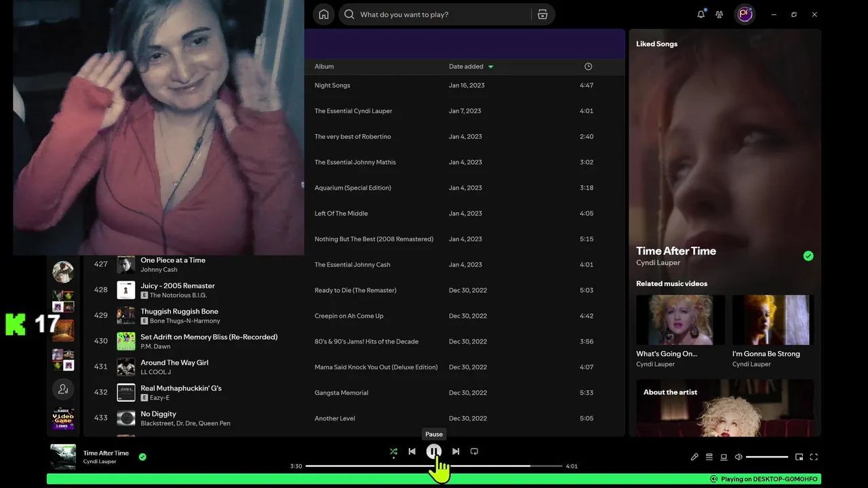
Task: Click the No Diggity cover art
Action: (126, 418)
